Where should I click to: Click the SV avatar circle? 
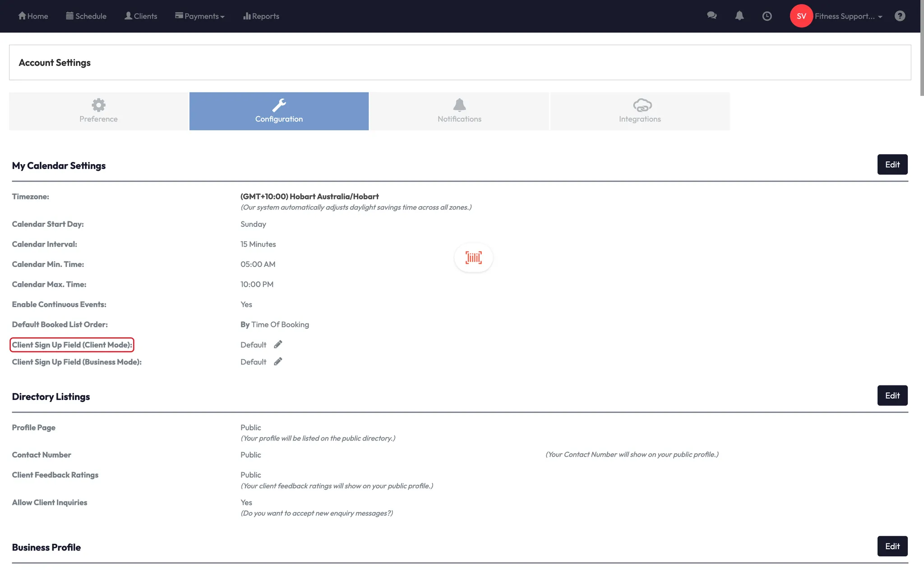[801, 16]
